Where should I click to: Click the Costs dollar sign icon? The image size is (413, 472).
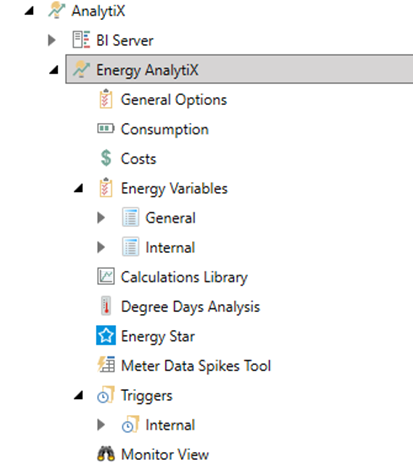click(x=106, y=158)
